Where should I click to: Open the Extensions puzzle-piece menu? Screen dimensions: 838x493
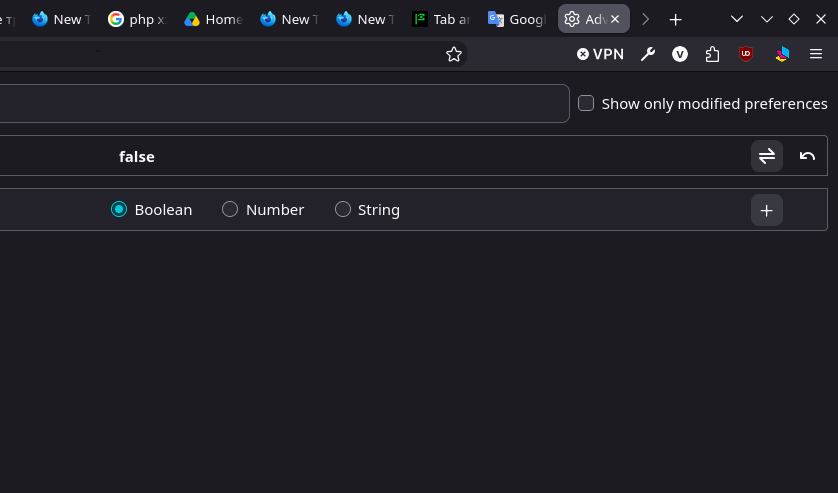pos(712,54)
